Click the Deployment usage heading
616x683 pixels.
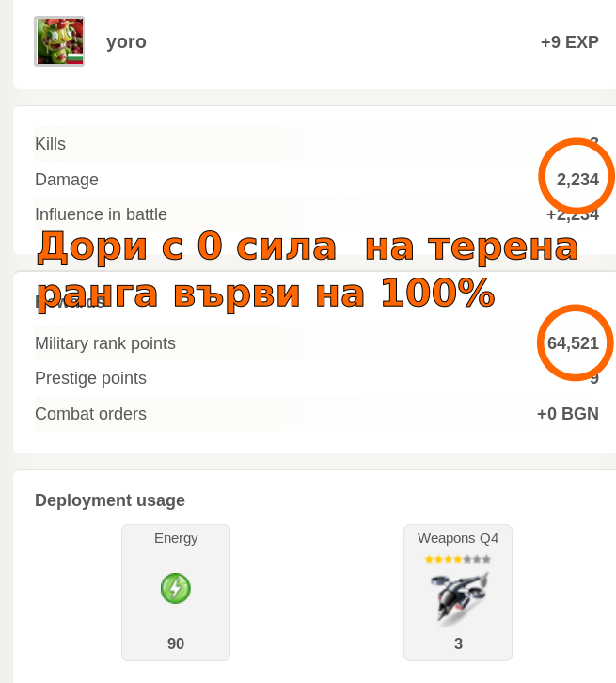(x=110, y=500)
